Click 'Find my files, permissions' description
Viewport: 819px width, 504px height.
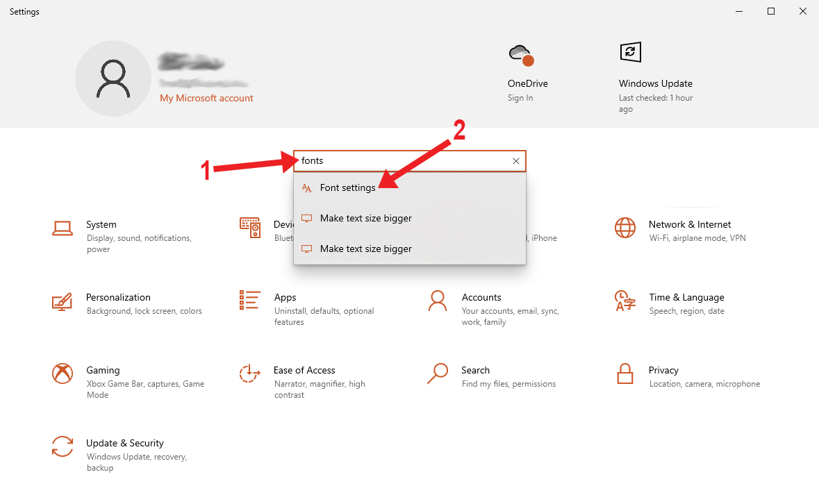pos(508,384)
